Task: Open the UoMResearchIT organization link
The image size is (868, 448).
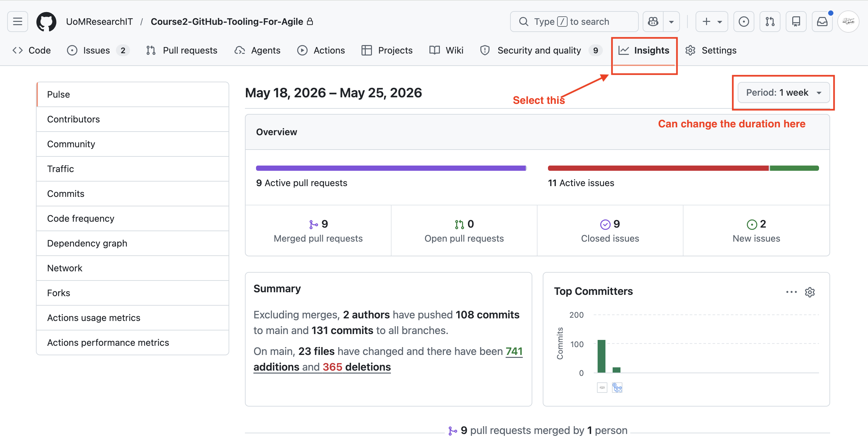Action: click(x=99, y=22)
